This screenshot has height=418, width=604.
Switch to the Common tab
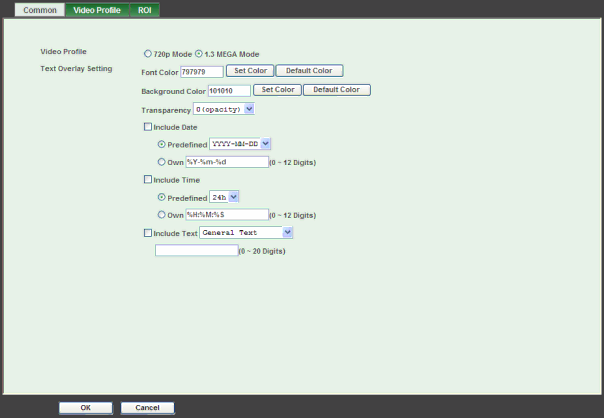40,10
